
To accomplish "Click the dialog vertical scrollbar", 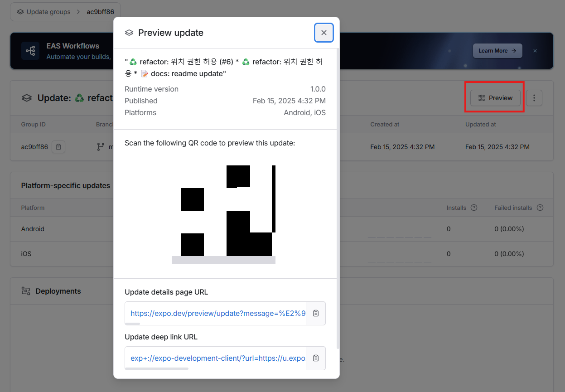I will click(338, 199).
